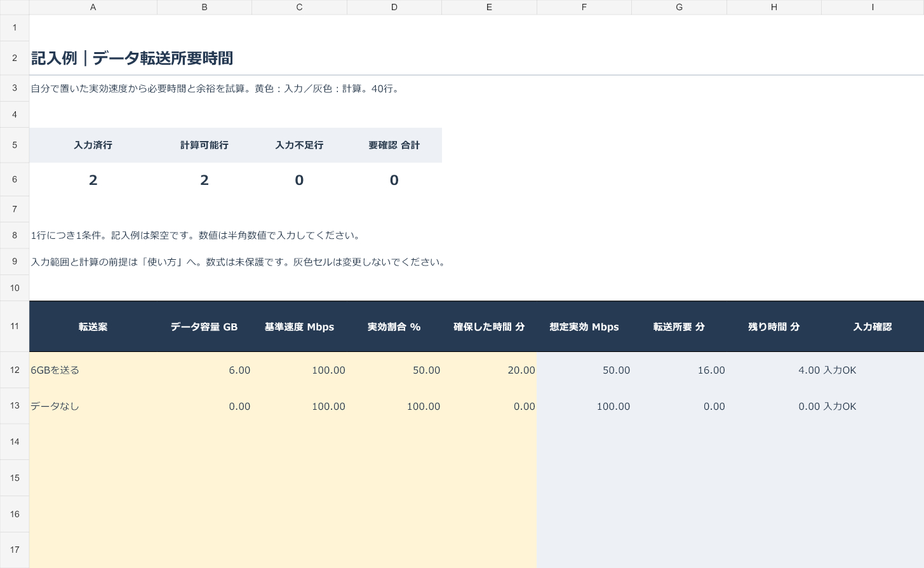
Task: Click 確保した時間 cell showing 20.00
Action: 489,370
